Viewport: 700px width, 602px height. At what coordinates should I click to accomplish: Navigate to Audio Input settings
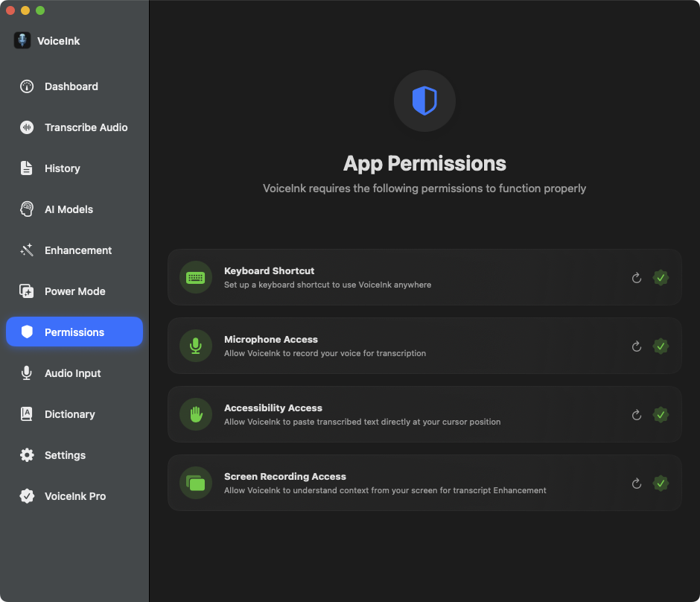tap(72, 373)
